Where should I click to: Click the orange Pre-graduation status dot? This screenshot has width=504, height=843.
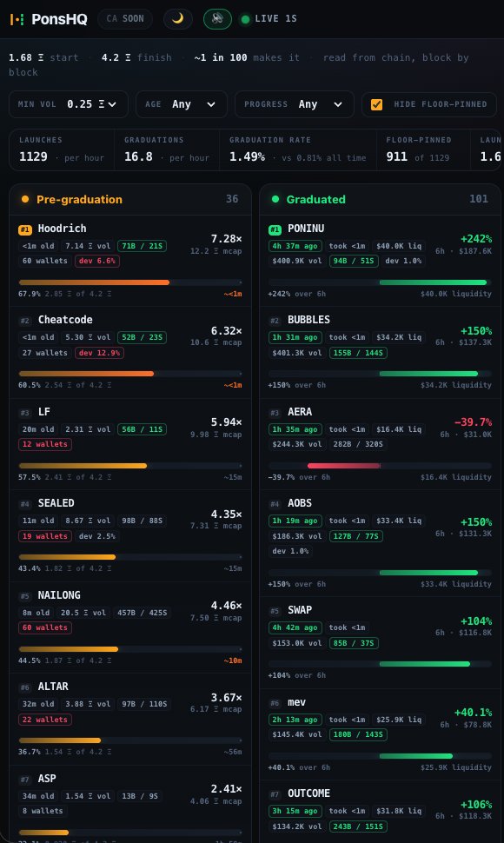(24, 199)
